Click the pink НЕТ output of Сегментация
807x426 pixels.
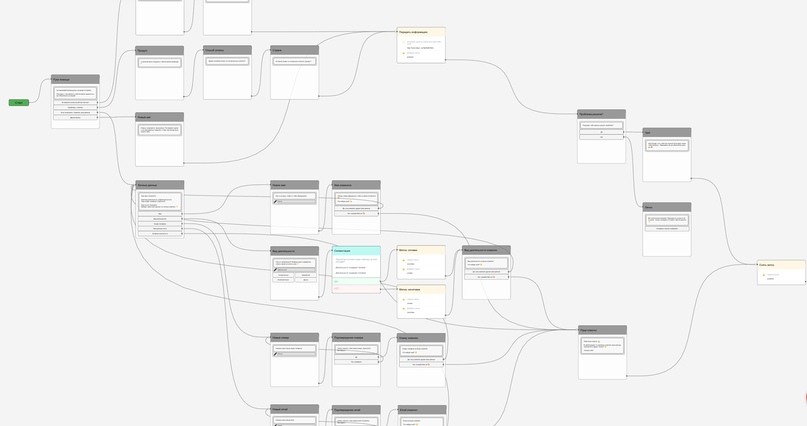point(356,289)
